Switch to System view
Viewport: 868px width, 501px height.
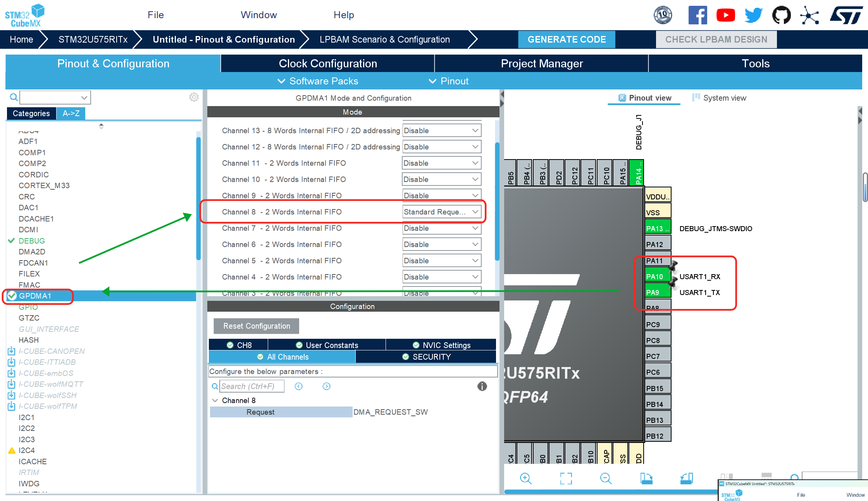(719, 98)
